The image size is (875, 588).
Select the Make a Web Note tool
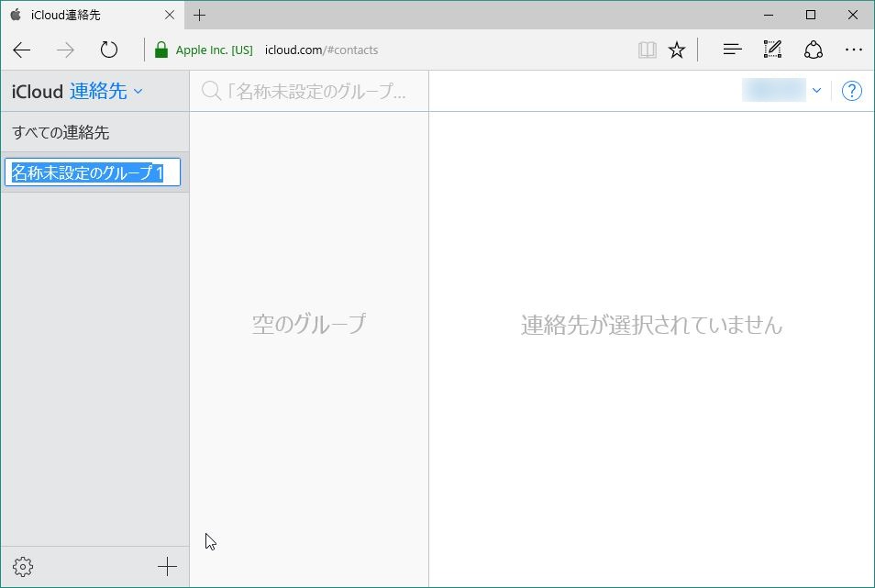[772, 50]
